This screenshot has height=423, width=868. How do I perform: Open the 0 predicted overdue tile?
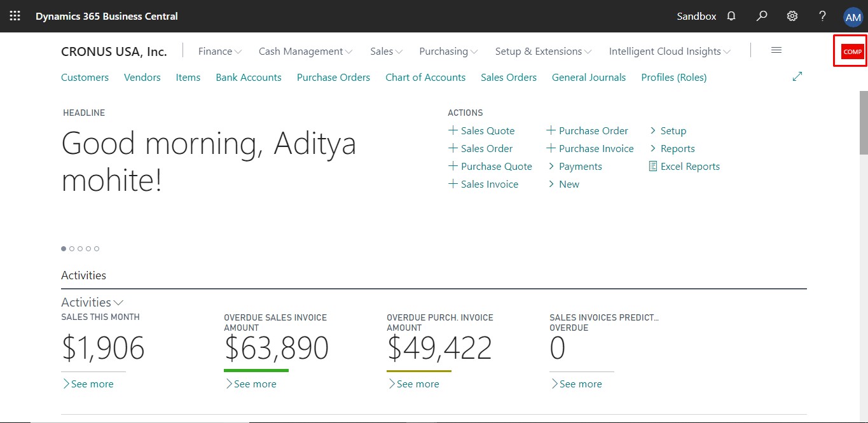coord(558,348)
